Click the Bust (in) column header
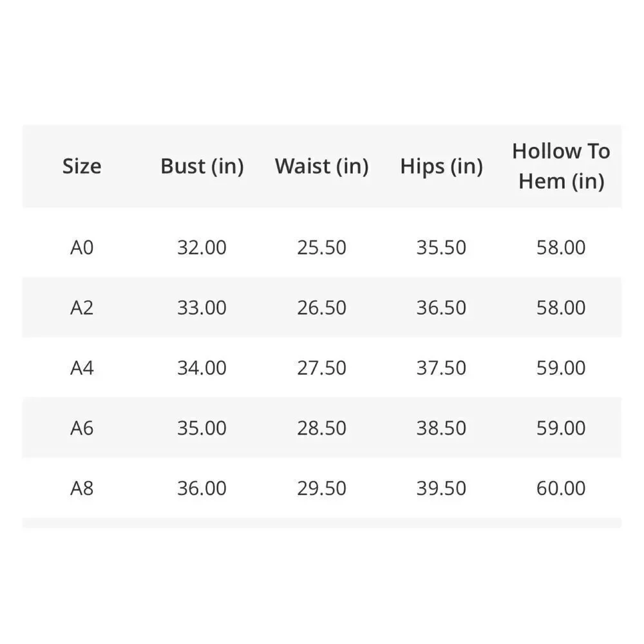Image resolution: width=644 pixels, height=644 pixels. [x=202, y=166]
